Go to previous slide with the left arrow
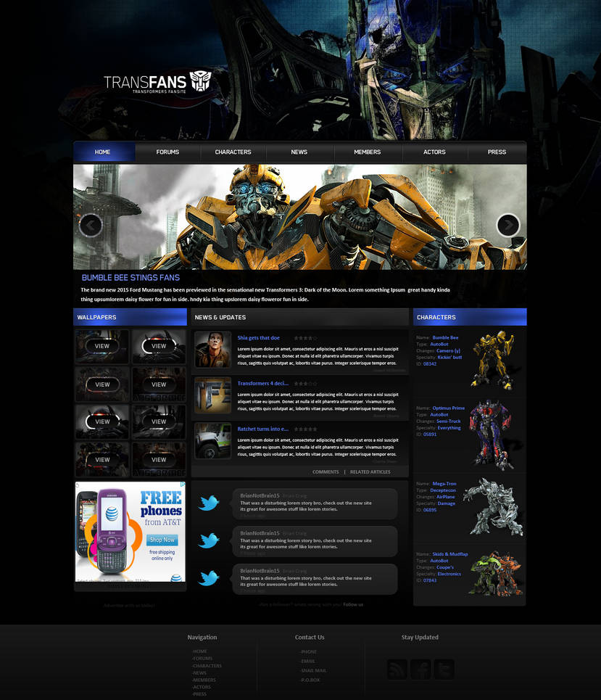Image resolution: width=601 pixels, height=700 pixels. (x=90, y=225)
